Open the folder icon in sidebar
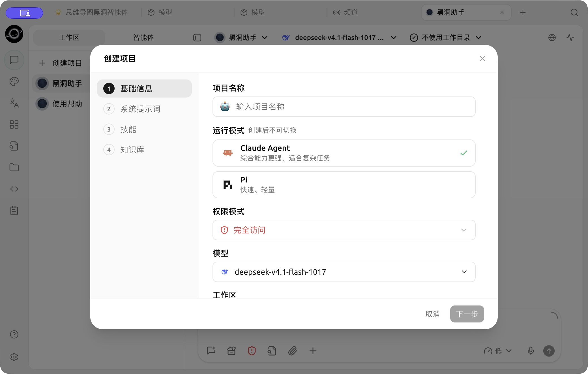The width and height of the screenshot is (588, 374). tap(14, 167)
